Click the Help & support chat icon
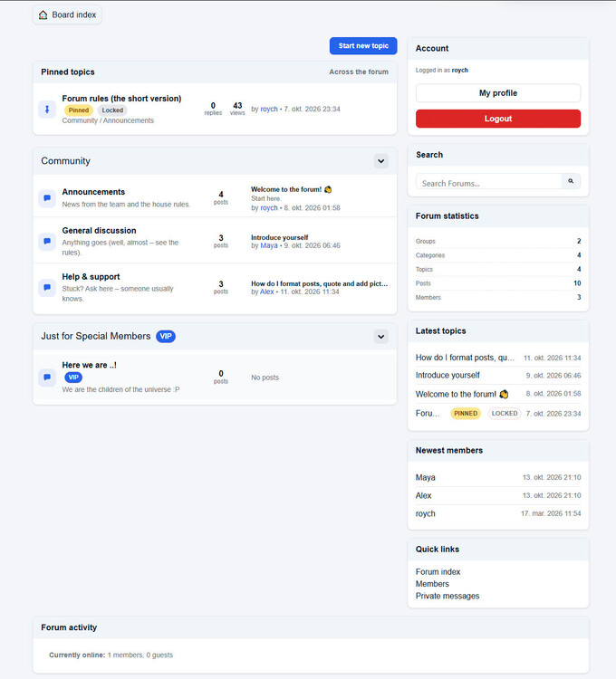 coord(47,288)
